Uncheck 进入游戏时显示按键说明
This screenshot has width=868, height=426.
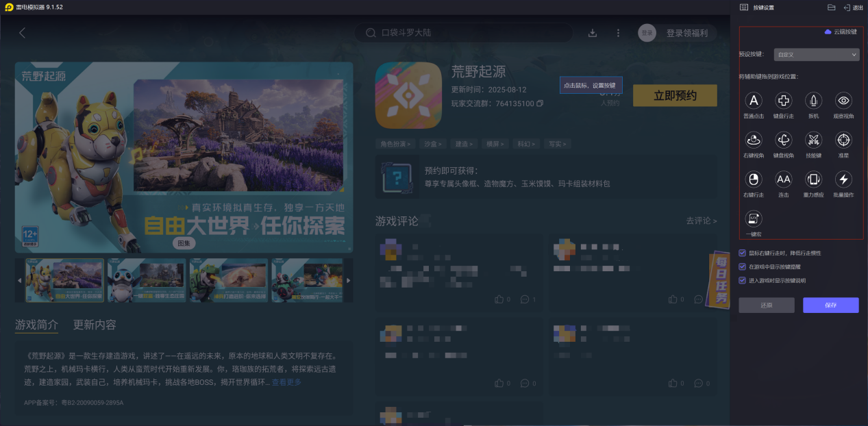tap(741, 281)
